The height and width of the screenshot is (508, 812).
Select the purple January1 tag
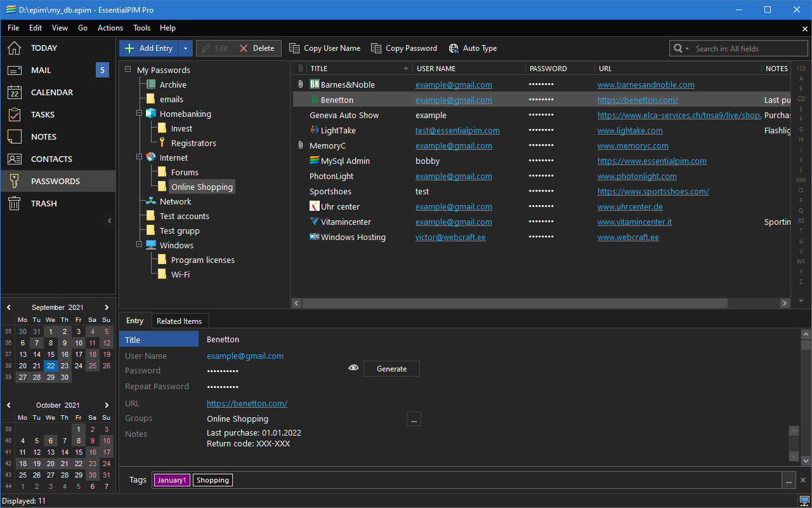pos(172,480)
